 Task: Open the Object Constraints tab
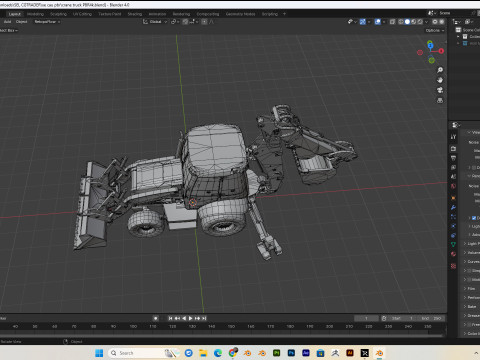(x=453, y=235)
